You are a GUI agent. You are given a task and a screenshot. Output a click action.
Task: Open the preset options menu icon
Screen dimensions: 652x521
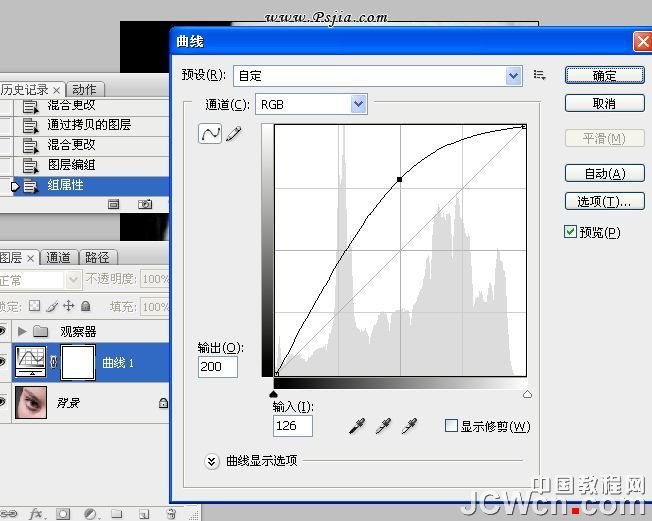[539, 75]
